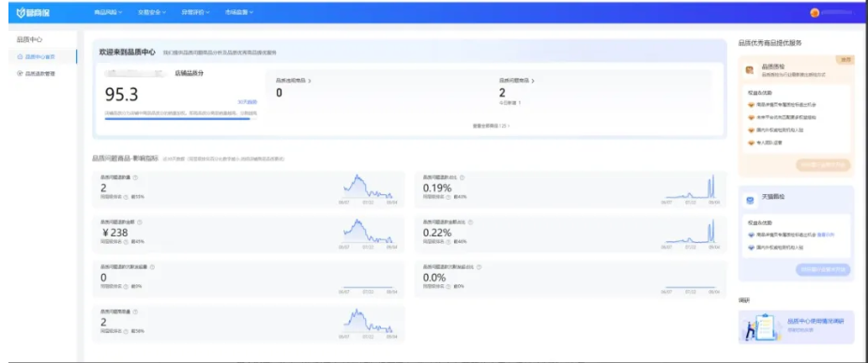Image resolution: width=868 pixels, height=363 pixels.
Task: Open the 市场监管 top menu
Action: [239, 12]
